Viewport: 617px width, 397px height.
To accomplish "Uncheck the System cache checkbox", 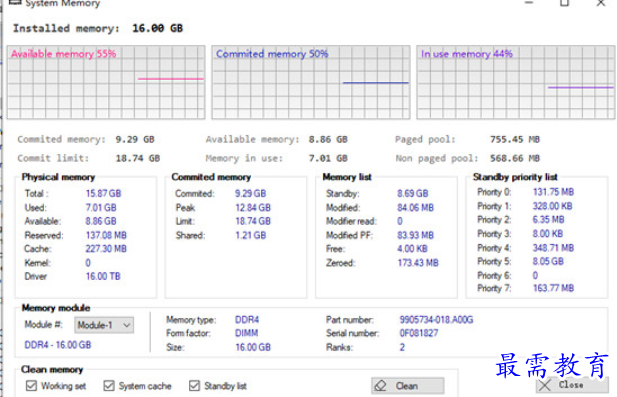I will pos(109,386).
